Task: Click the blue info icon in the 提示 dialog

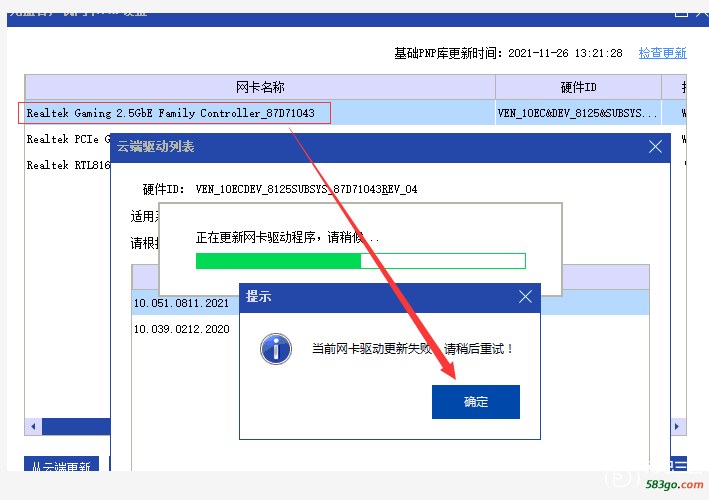Action: pos(276,349)
